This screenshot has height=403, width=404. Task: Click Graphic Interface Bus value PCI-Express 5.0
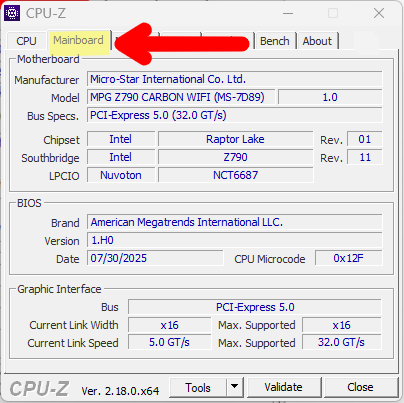255,307
